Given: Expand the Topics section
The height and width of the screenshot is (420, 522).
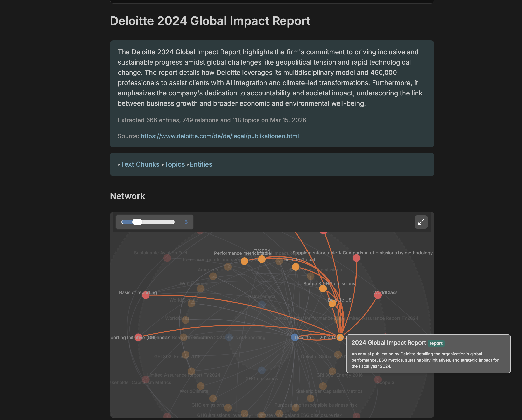Looking at the screenshot, I should 174,164.
